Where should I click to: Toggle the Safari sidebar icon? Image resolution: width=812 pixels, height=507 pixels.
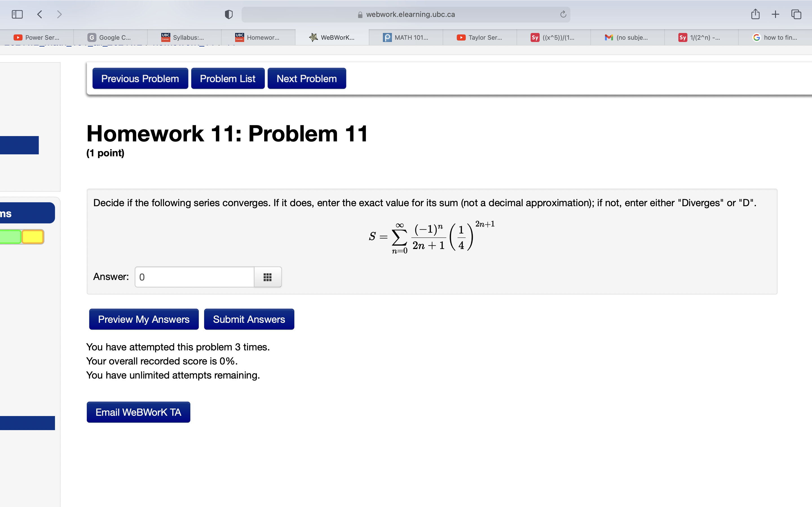pyautogui.click(x=17, y=14)
